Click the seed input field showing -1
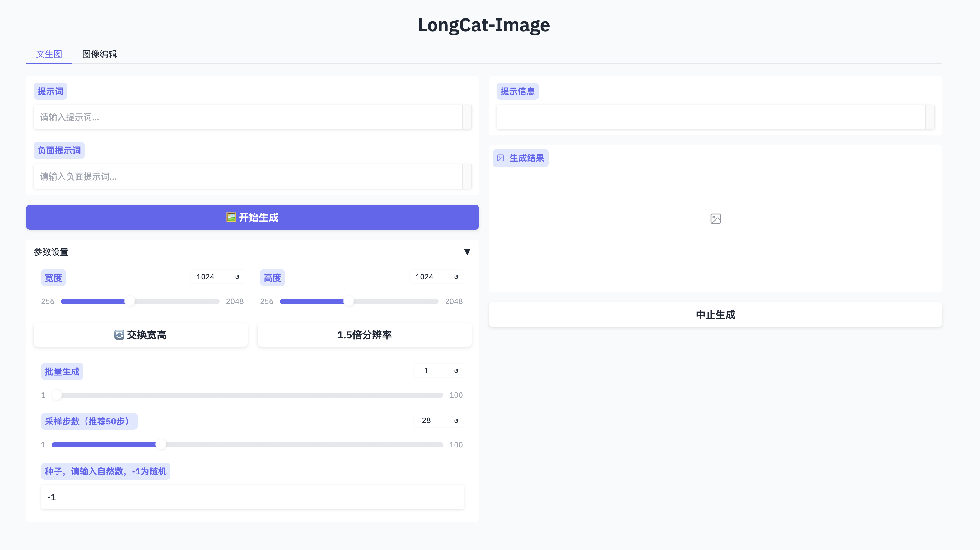This screenshot has height=550, width=980. (x=252, y=497)
